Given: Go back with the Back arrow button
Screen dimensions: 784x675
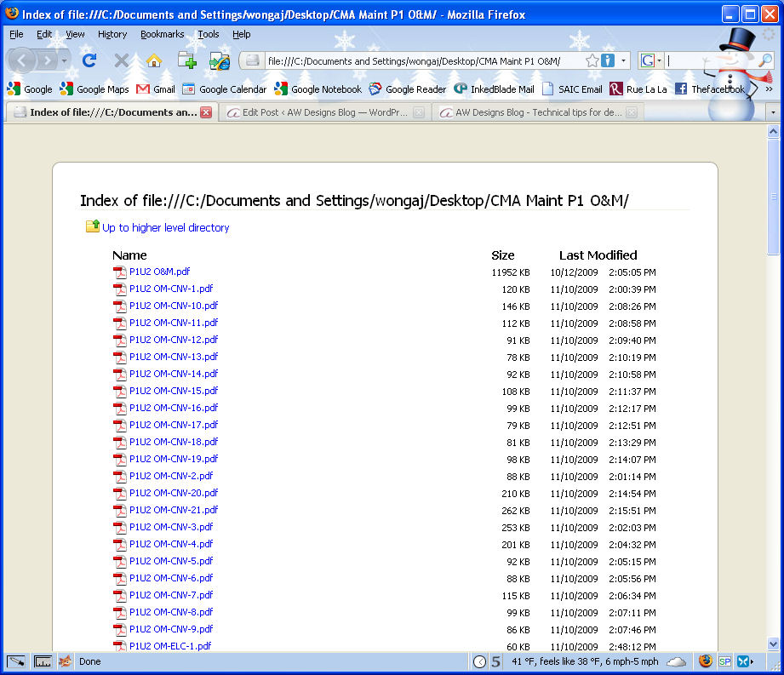Looking at the screenshot, I should pos(21,61).
